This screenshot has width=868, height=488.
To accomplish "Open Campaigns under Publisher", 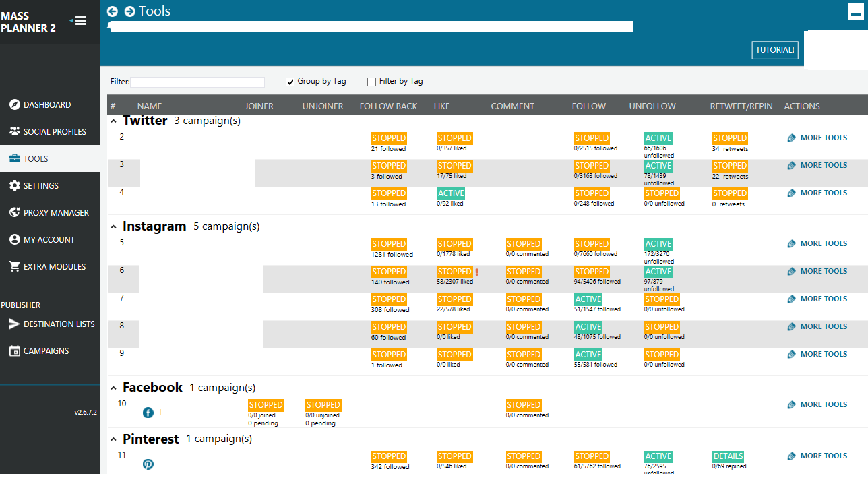I will [50, 350].
